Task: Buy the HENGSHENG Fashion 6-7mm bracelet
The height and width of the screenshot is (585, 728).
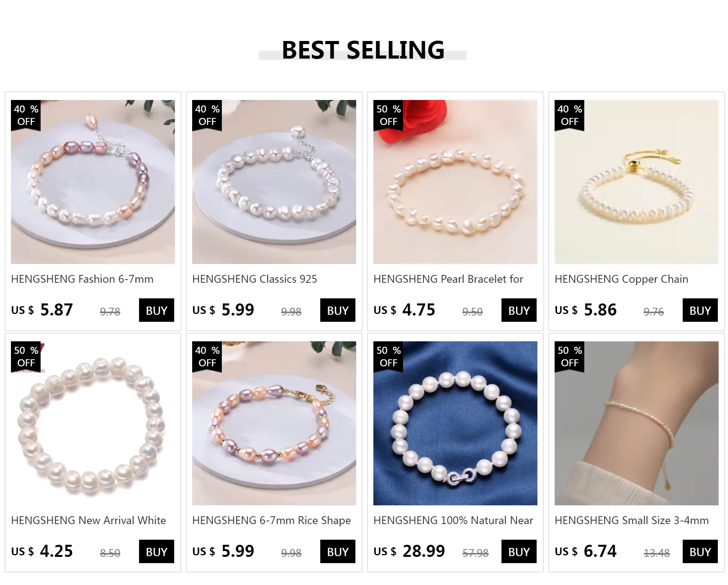Action: click(157, 310)
